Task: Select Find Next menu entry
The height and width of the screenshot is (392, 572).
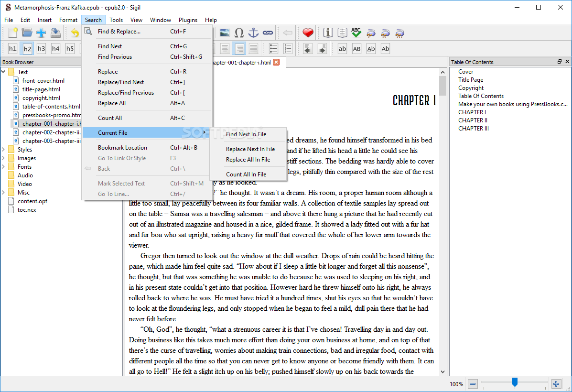Action: 147,46
